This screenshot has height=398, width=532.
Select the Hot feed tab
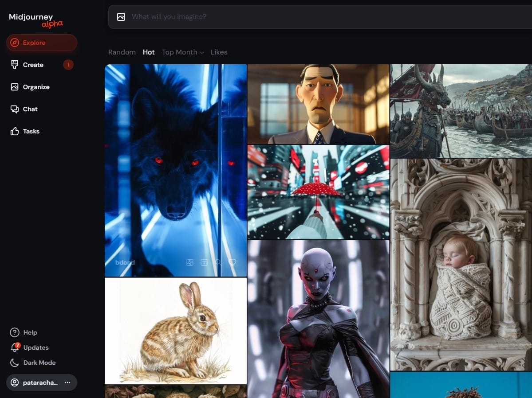[149, 52]
